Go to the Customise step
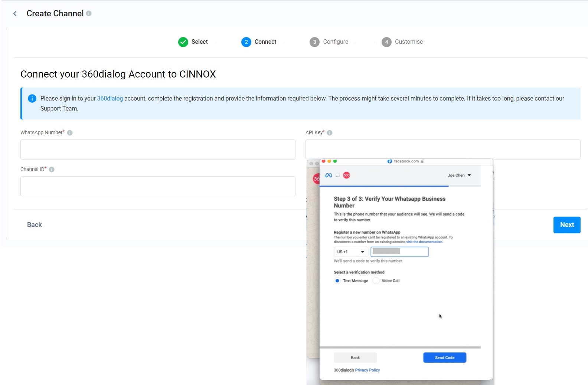The height and width of the screenshot is (385, 588). (x=402, y=42)
